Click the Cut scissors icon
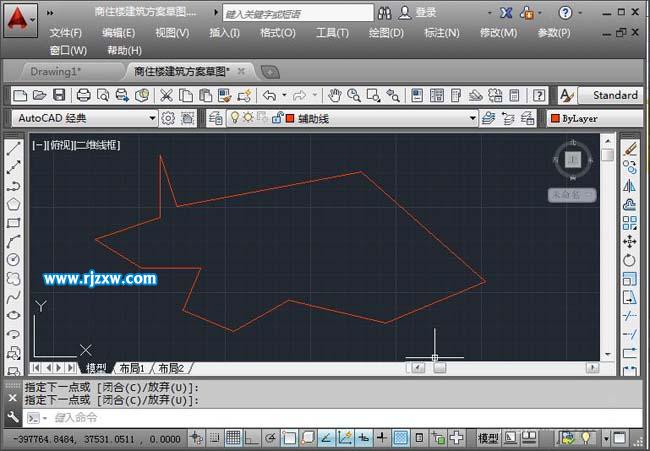 [166, 95]
